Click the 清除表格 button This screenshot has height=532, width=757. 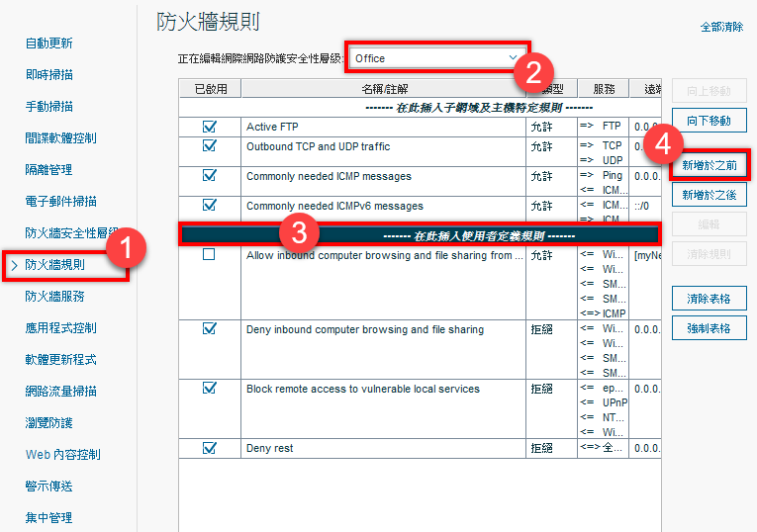(710, 299)
